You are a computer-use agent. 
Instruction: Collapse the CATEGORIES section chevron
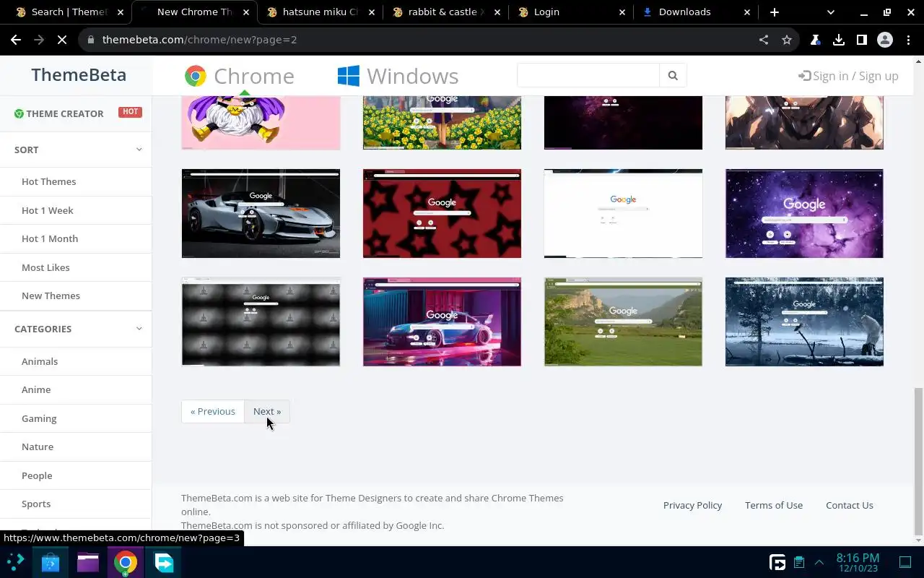(x=139, y=329)
